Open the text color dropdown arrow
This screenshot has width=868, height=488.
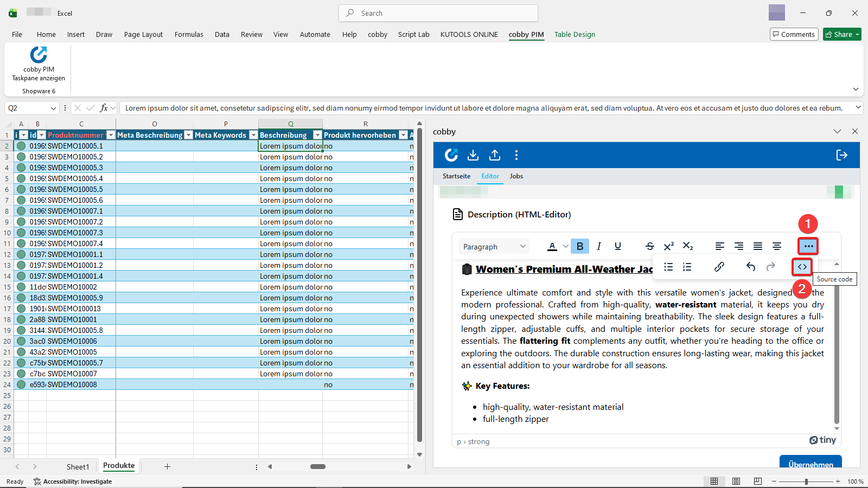(x=565, y=246)
